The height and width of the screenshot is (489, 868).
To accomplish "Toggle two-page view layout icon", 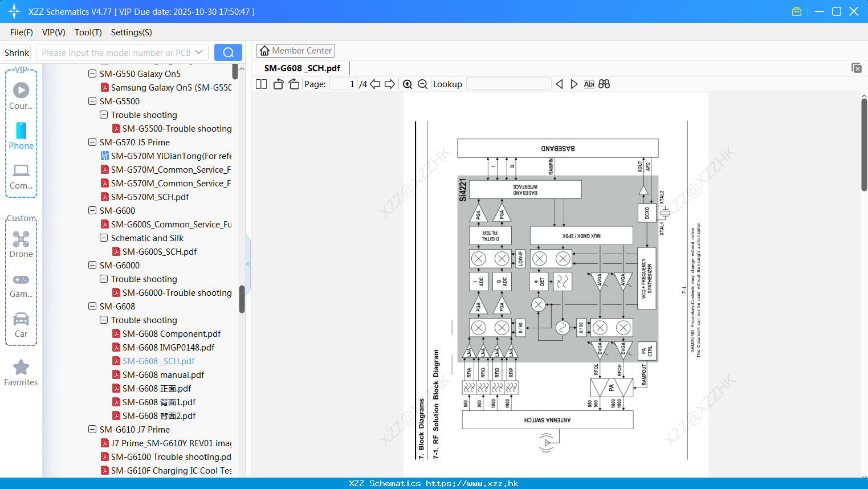I will (x=261, y=84).
